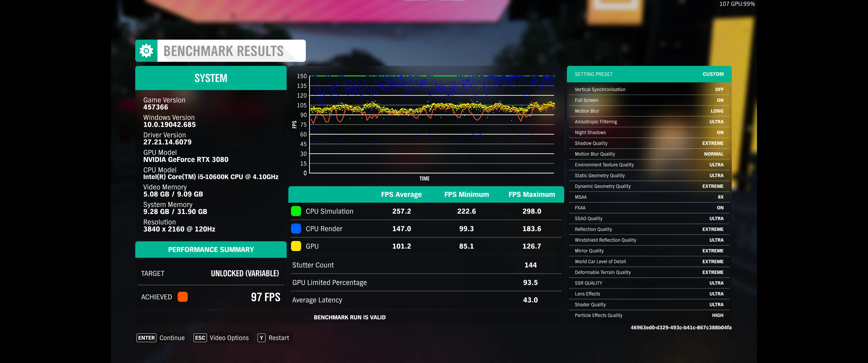The image size is (868, 363).
Task: Click Shadow Quality EXTREME row
Action: tap(649, 143)
